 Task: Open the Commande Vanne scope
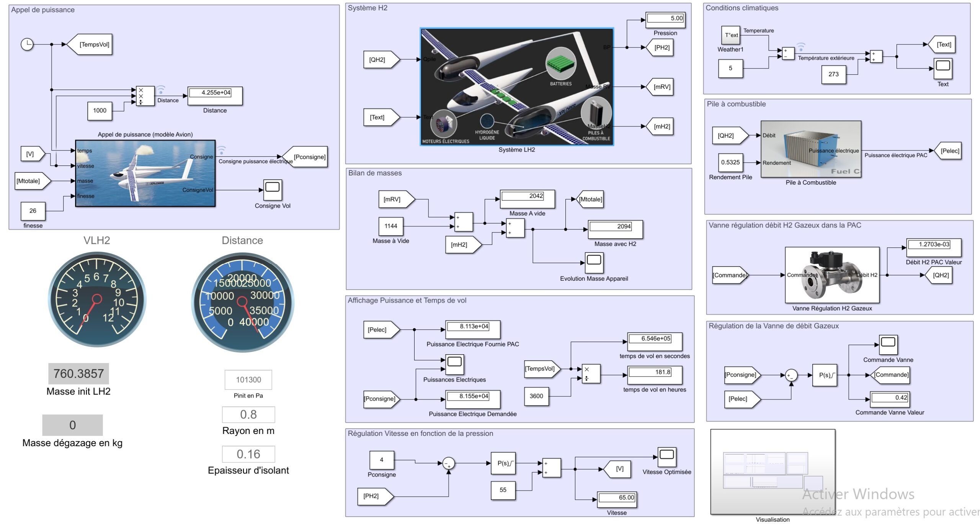(x=888, y=345)
